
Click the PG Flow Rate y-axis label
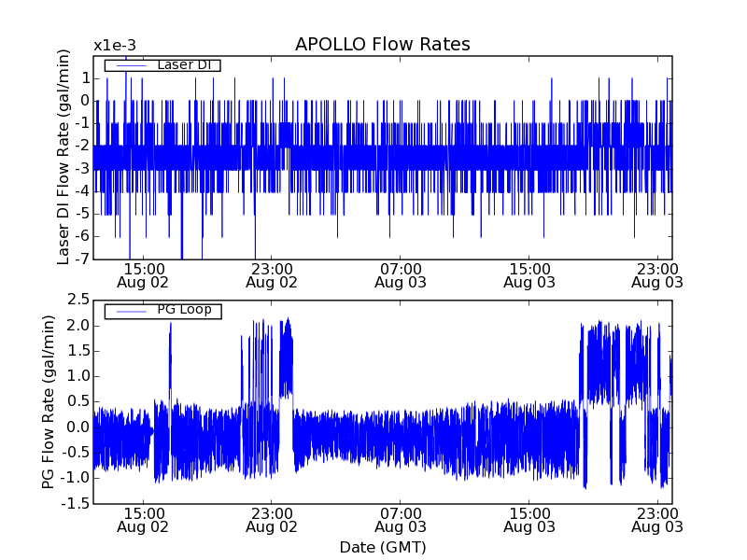(x=49, y=401)
